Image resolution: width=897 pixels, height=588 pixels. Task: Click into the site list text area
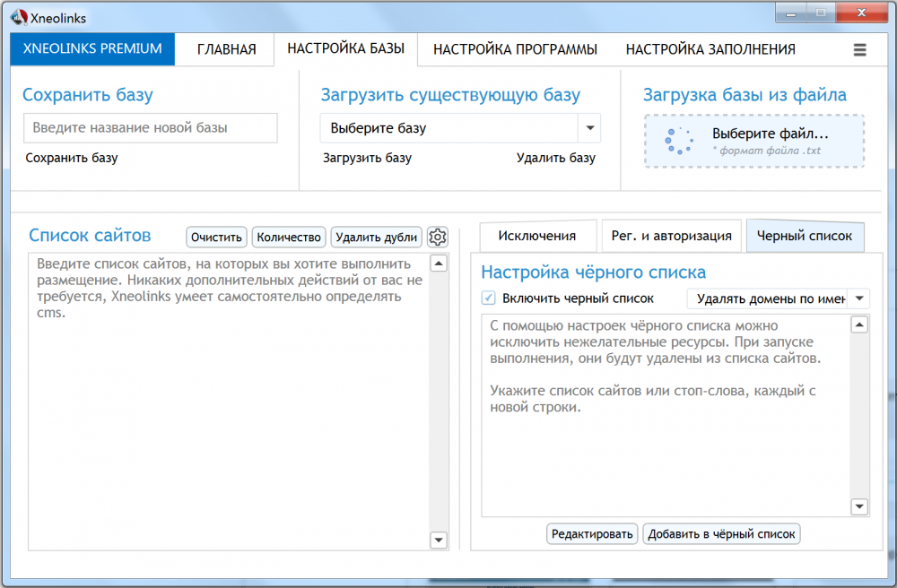pyautogui.click(x=229, y=402)
